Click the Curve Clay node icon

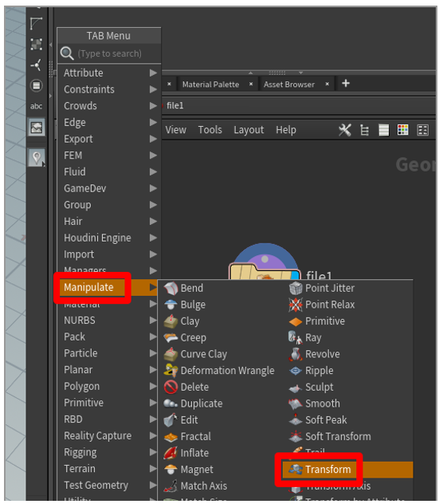coord(171,354)
